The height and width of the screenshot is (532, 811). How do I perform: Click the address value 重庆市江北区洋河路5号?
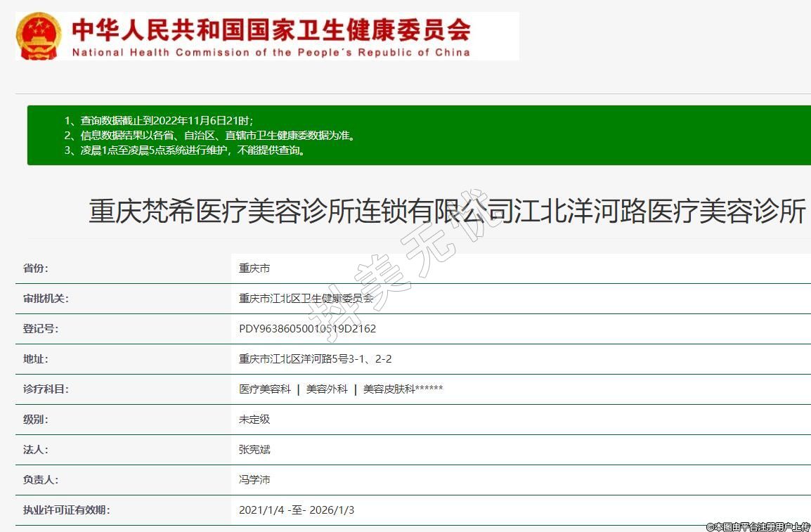click(315, 359)
